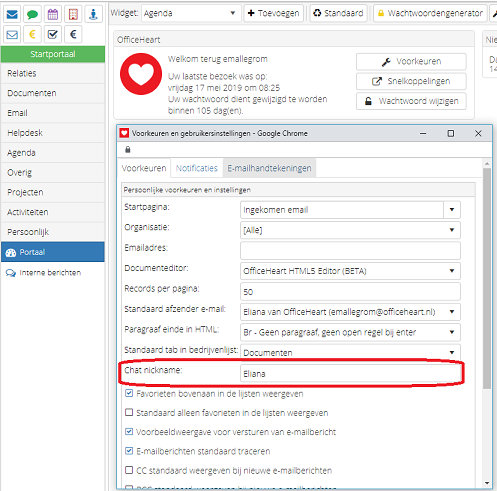Maximize the Voorkeuren popup window
497x491 pixels.
[451, 133]
